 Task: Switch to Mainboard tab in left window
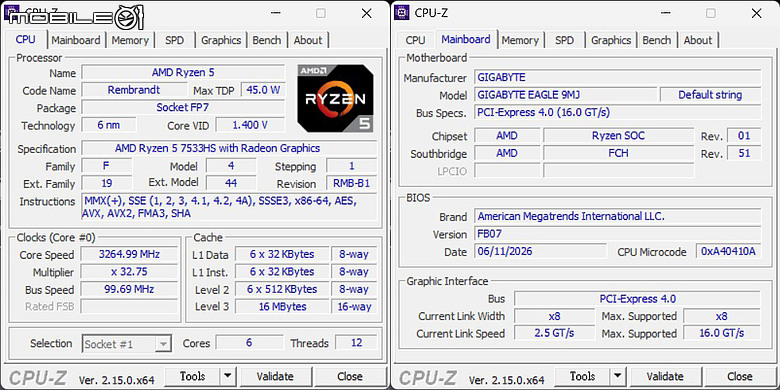click(x=76, y=40)
